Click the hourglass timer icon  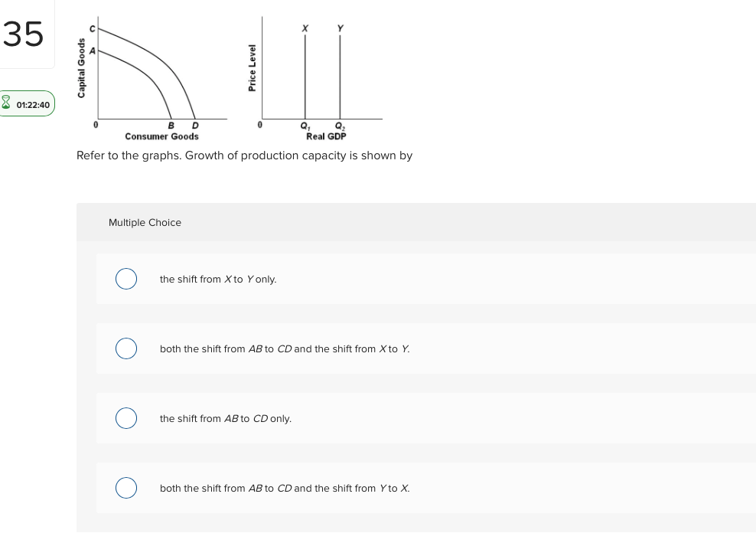pyautogui.click(x=7, y=103)
